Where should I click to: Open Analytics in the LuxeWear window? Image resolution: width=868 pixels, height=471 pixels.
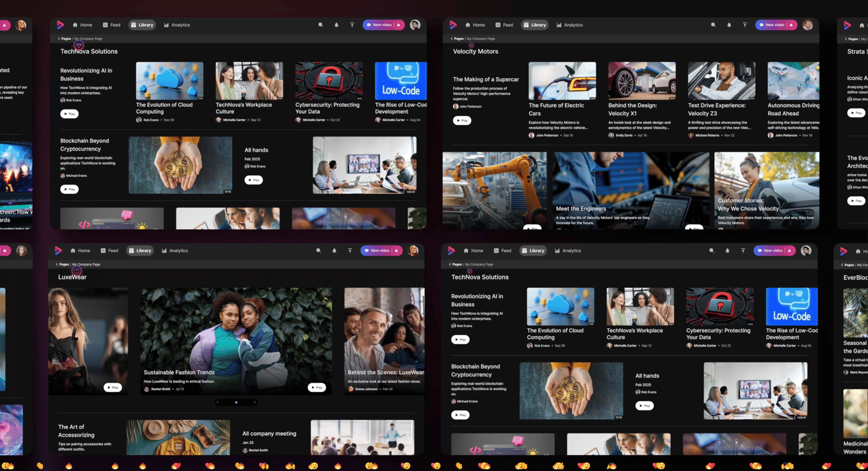click(175, 251)
